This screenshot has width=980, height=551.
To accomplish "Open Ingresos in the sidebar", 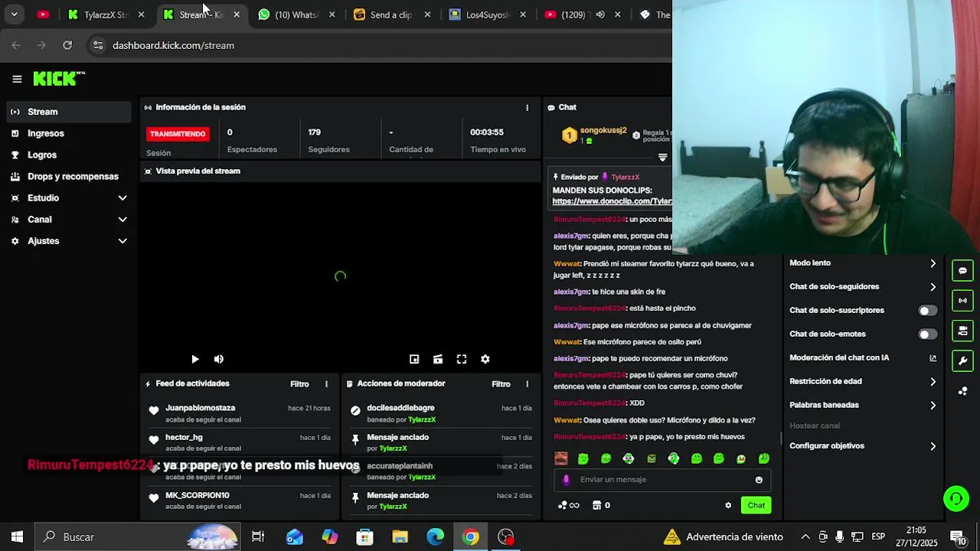I will click(x=69, y=133).
